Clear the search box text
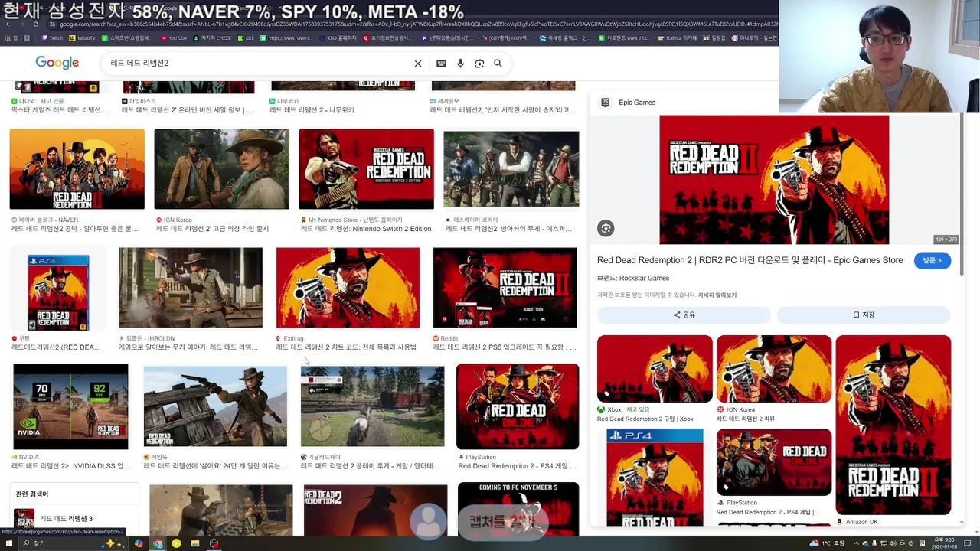 pos(418,64)
